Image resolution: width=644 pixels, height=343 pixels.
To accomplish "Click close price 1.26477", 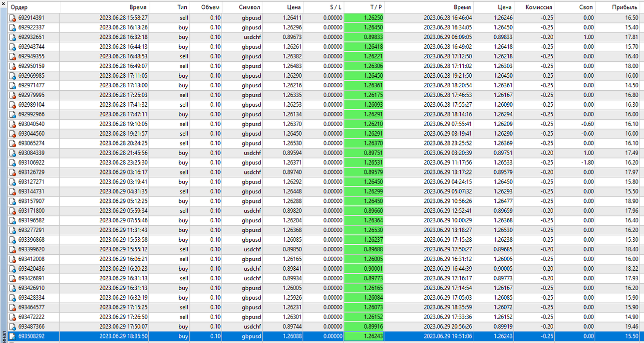I will point(503,201).
